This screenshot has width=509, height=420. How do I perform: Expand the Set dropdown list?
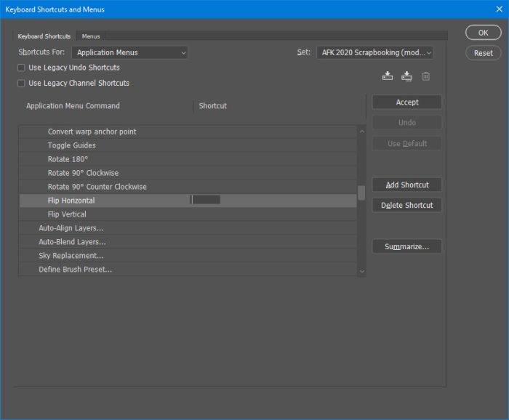pyautogui.click(x=374, y=52)
